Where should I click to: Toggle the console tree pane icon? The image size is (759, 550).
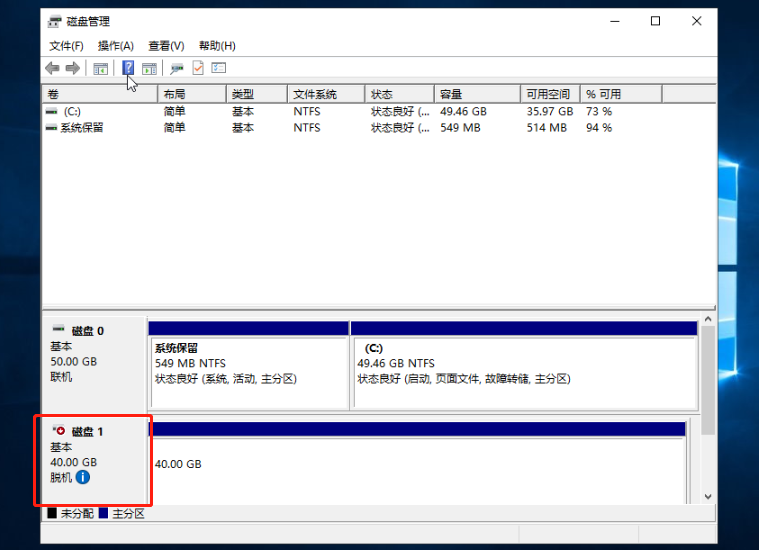pos(100,69)
